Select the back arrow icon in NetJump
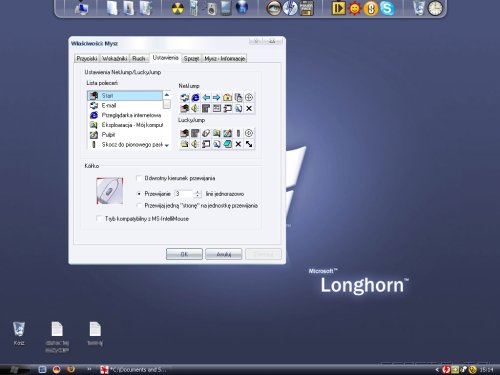Image resolution: width=500 pixels, height=375 pixels. click(206, 97)
